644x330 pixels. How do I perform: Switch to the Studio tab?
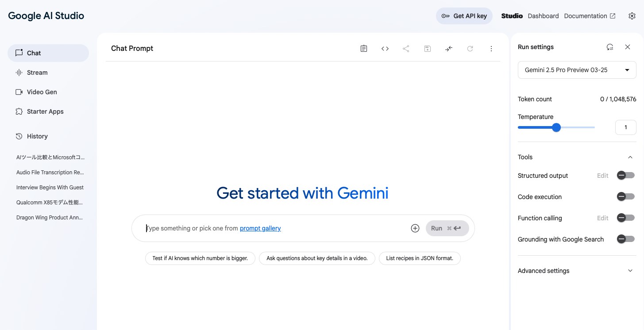coord(512,16)
